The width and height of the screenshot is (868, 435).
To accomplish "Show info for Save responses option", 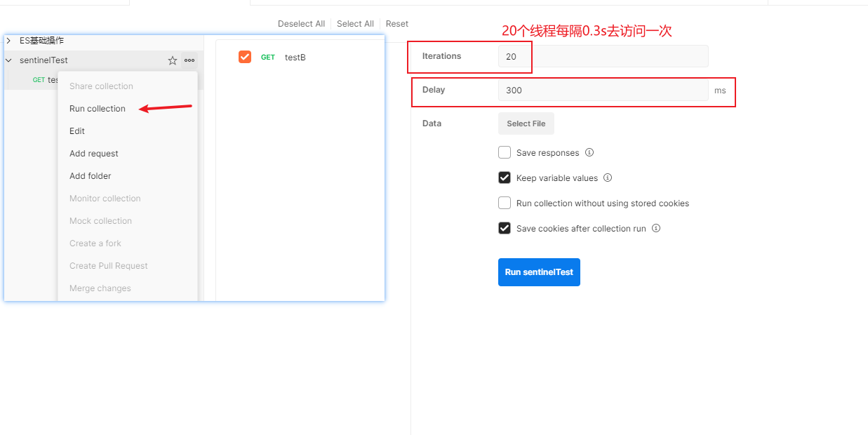I will (x=589, y=152).
